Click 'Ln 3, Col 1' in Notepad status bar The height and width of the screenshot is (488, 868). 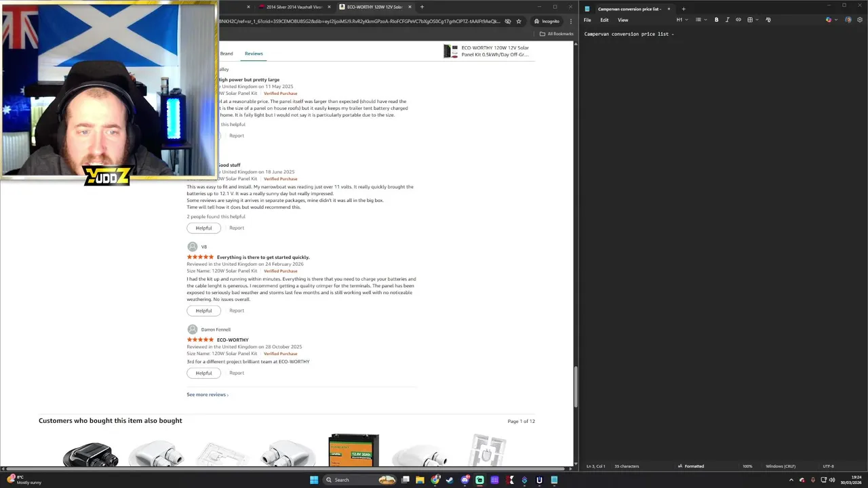596,466
